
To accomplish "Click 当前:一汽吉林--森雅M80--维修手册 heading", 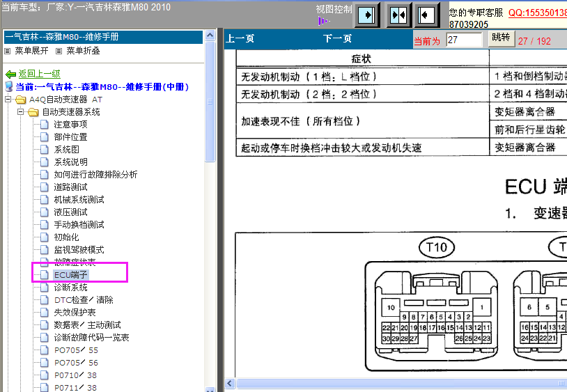I will tap(102, 87).
